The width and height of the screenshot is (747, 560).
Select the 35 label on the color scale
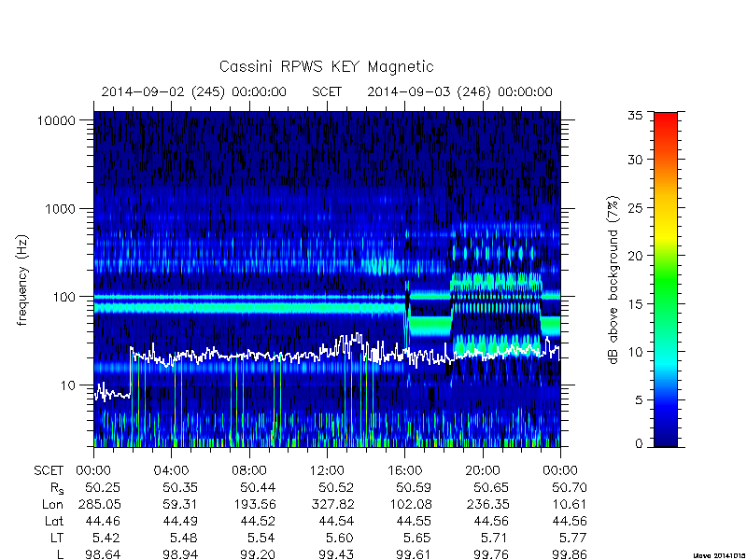point(636,115)
